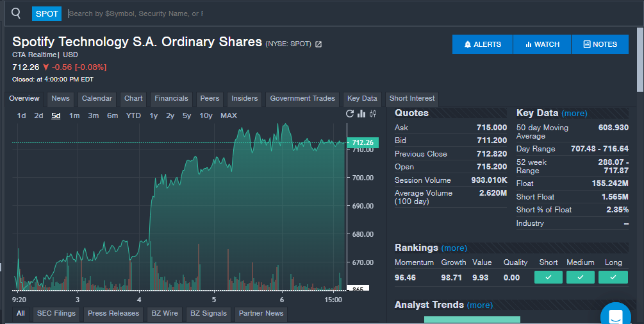Screen dimensions: 644x324
Task: Set chart range to 2d
Action: [38, 116]
